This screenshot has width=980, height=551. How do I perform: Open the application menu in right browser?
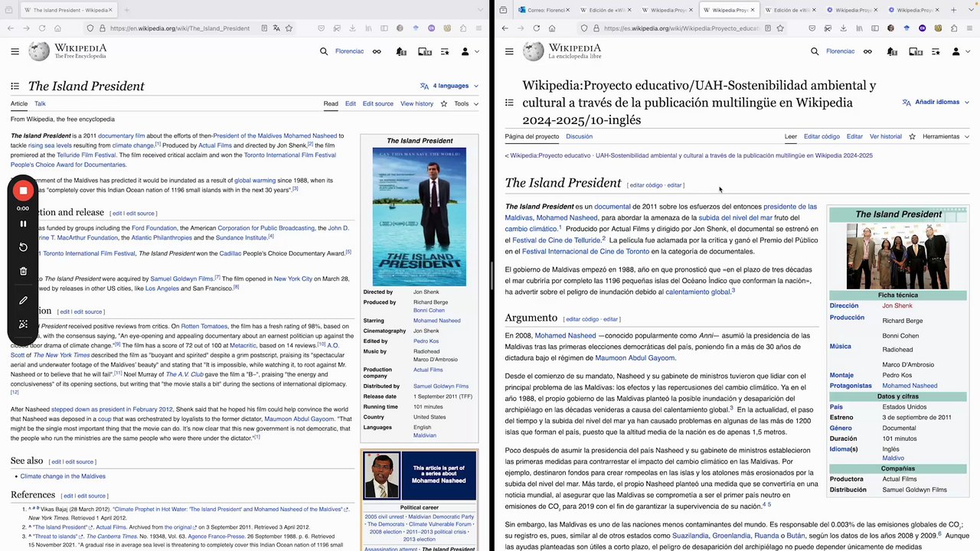(970, 28)
